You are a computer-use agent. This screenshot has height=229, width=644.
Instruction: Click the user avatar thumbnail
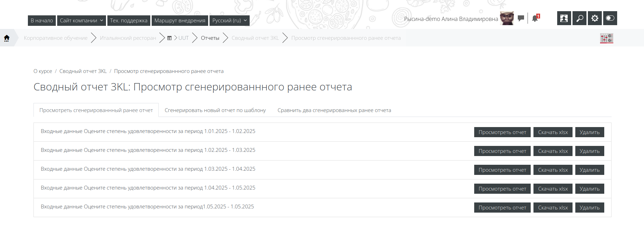click(x=507, y=19)
